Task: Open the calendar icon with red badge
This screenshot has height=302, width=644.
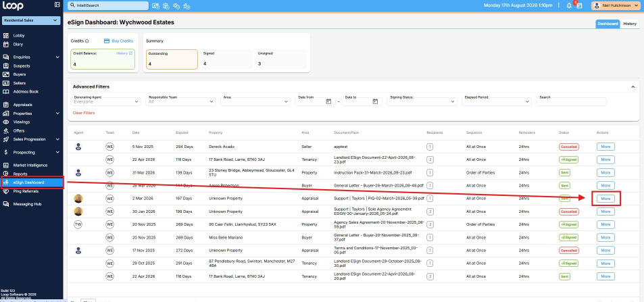Action: (x=580, y=6)
